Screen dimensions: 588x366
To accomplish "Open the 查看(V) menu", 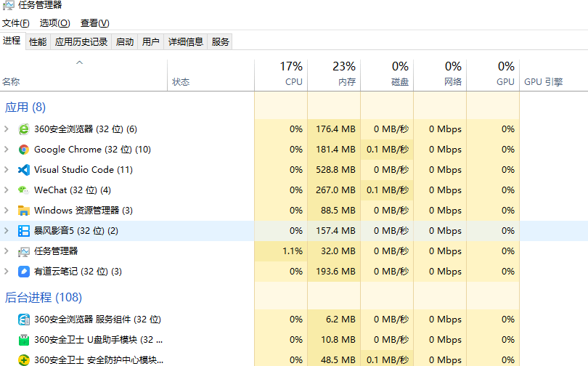I will click(x=94, y=23).
